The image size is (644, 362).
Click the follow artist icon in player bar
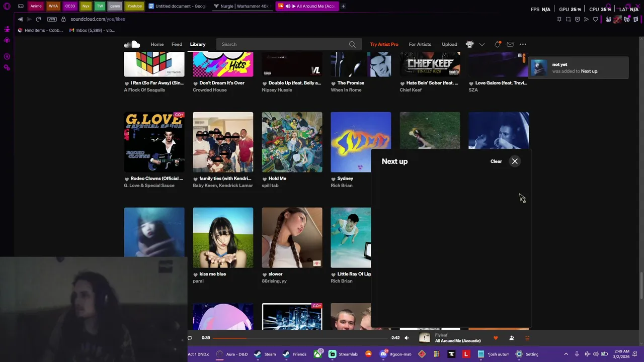click(512, 338)
